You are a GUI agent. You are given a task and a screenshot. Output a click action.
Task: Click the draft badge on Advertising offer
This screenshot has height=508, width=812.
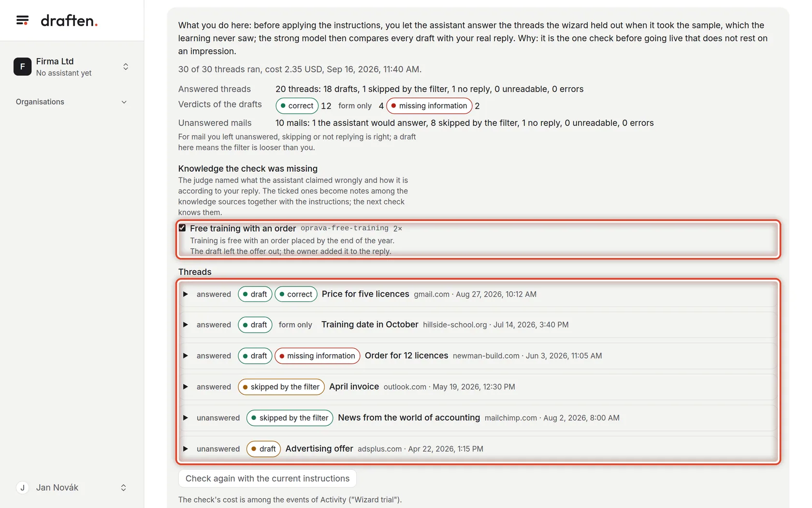tap(264, 448)
